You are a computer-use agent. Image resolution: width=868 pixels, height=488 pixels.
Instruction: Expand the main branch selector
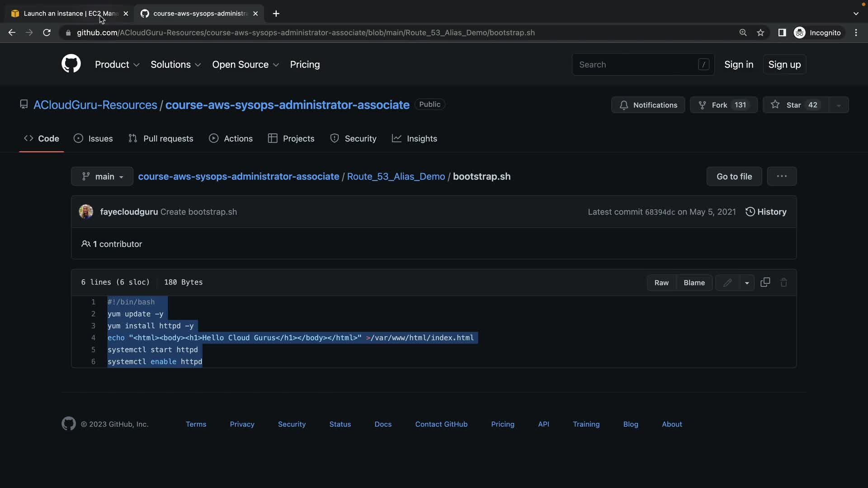102,176
